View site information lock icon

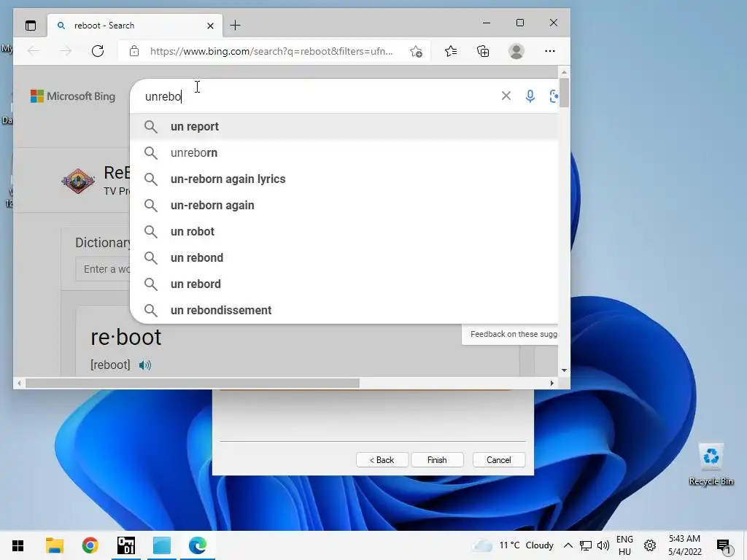[134, 51]
